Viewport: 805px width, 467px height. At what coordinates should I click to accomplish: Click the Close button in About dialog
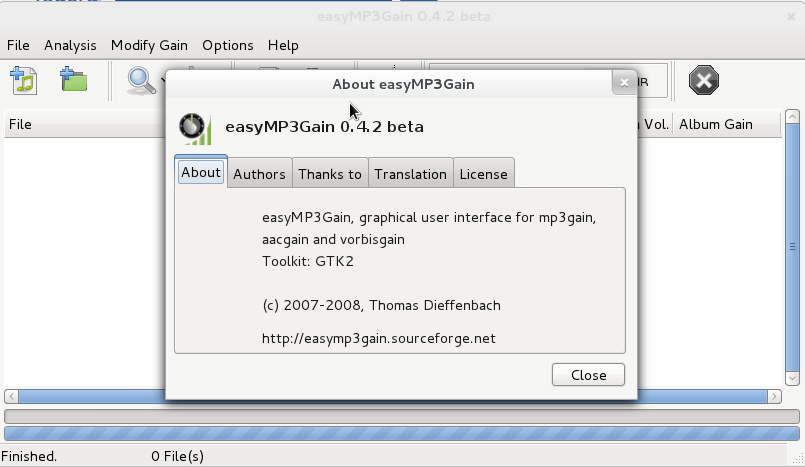(x=588, y=375)
